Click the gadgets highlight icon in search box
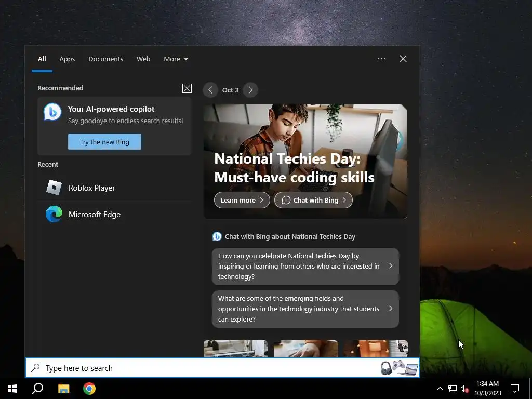Screen dimensions: 532x399 399,368
